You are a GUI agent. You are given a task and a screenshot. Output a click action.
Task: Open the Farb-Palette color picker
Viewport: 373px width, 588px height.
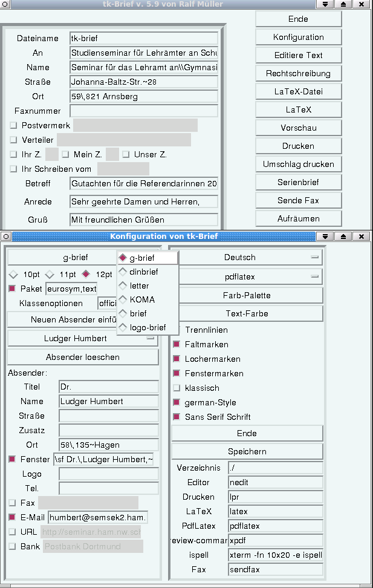coord(247,295)
